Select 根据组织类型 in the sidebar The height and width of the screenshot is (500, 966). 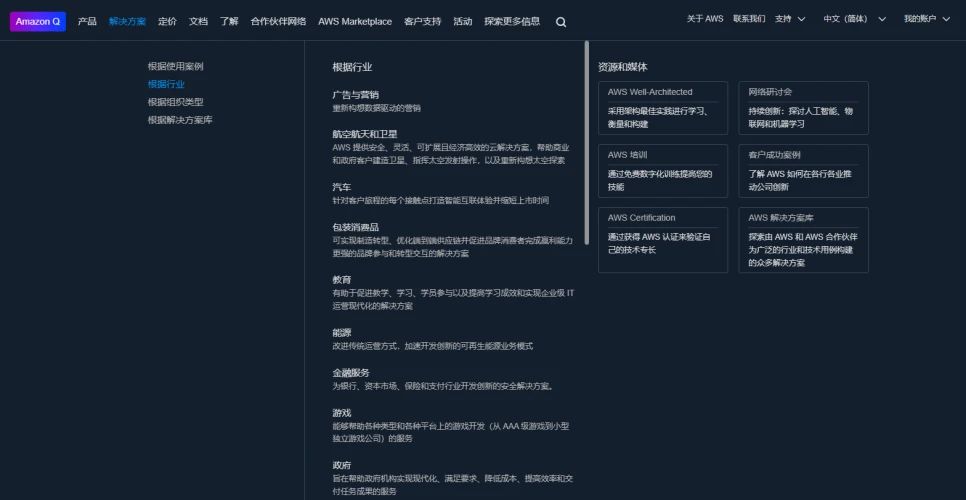tap(176, 102)
